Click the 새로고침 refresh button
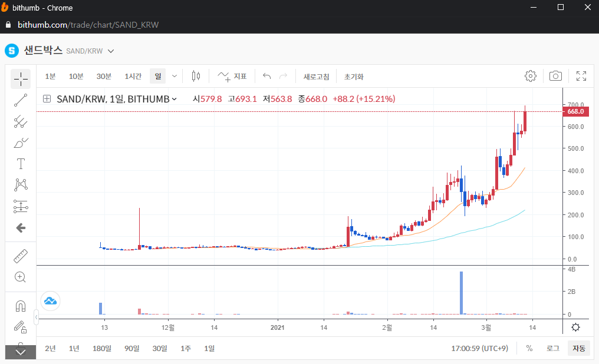The width and height of the screenshot is (599, 364). pyautogui.click(x=317, y=77)
